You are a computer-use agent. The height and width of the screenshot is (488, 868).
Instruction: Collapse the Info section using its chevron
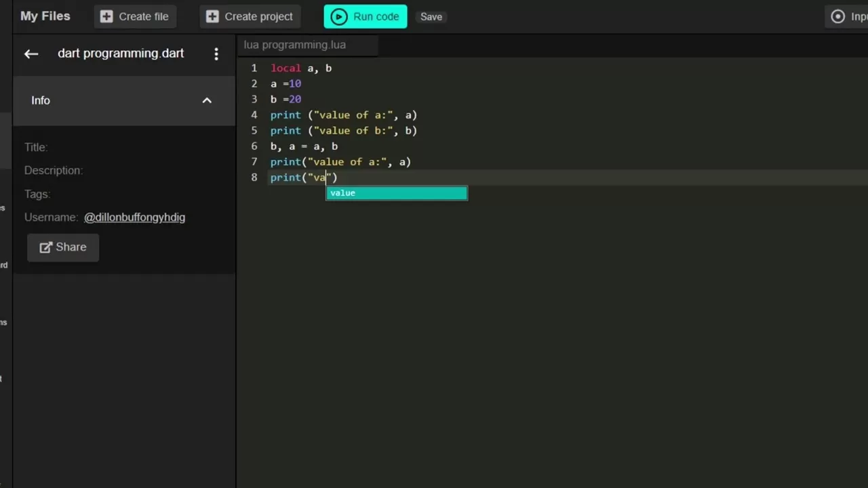tap(207, 100)
